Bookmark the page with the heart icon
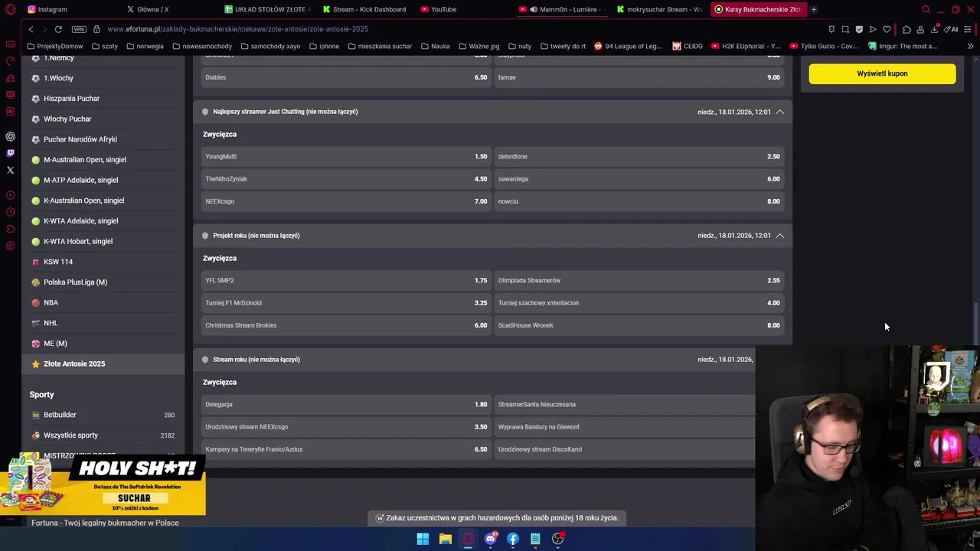 tap(887, 29)
